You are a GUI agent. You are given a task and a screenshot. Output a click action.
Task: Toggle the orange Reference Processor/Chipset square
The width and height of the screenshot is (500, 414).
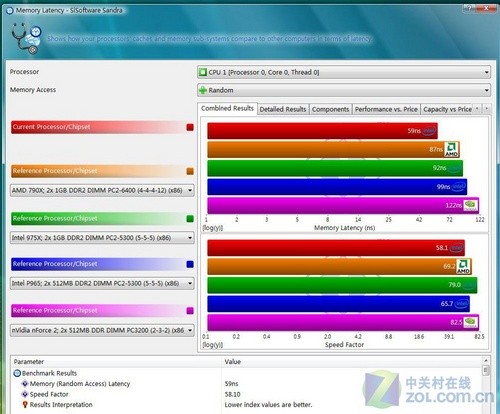190,171
